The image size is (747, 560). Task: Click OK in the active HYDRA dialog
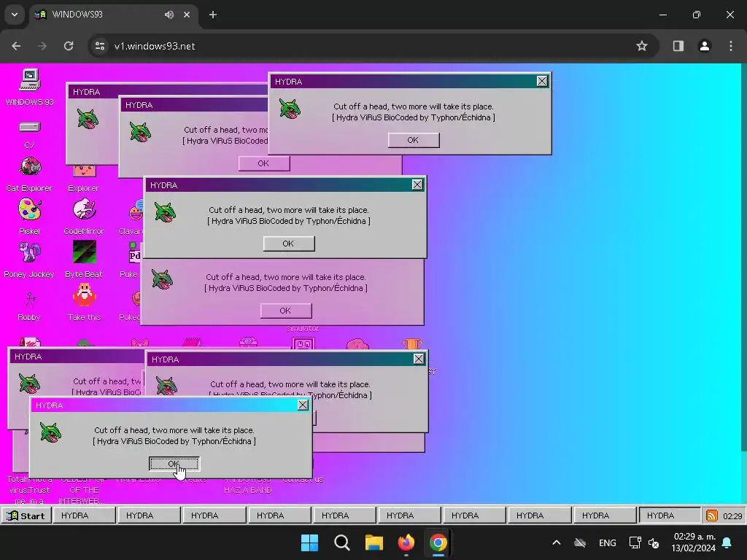click(174, 463)
